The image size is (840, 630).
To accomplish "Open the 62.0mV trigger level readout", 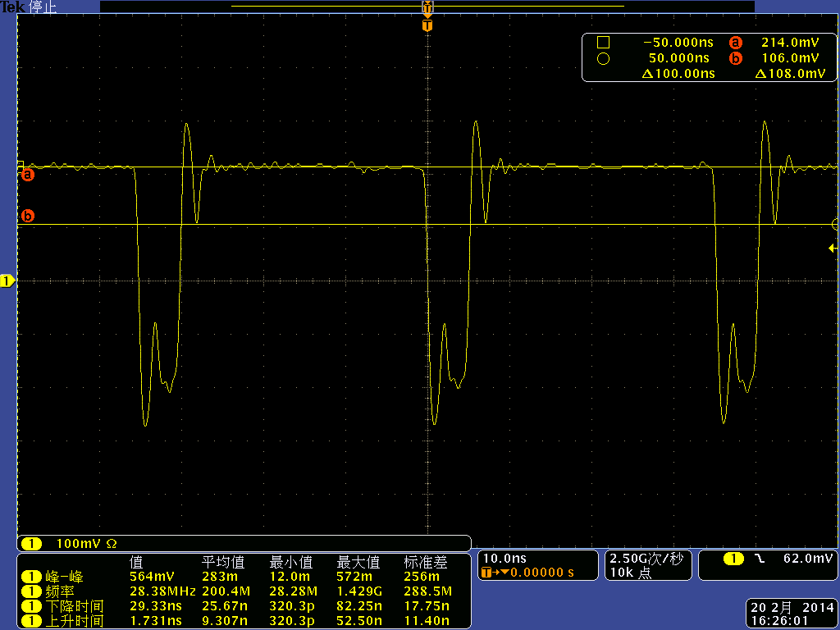I will (x=808, y=559).
